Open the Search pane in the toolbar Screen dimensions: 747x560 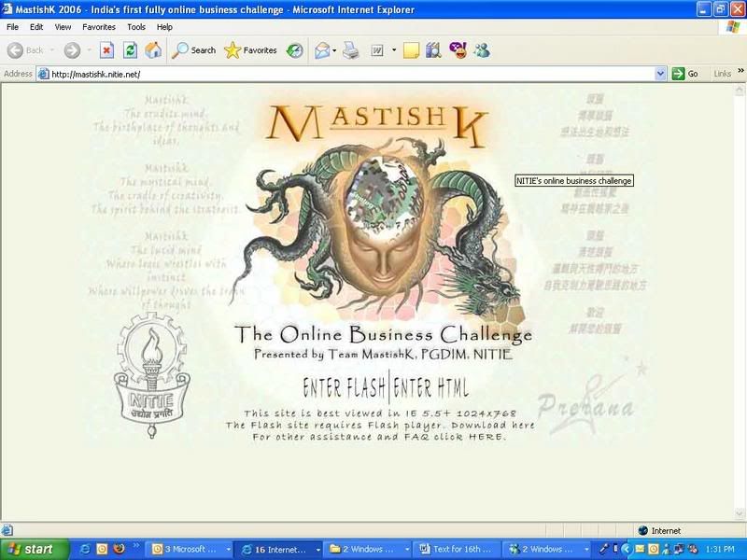click(x=193, y=50)
